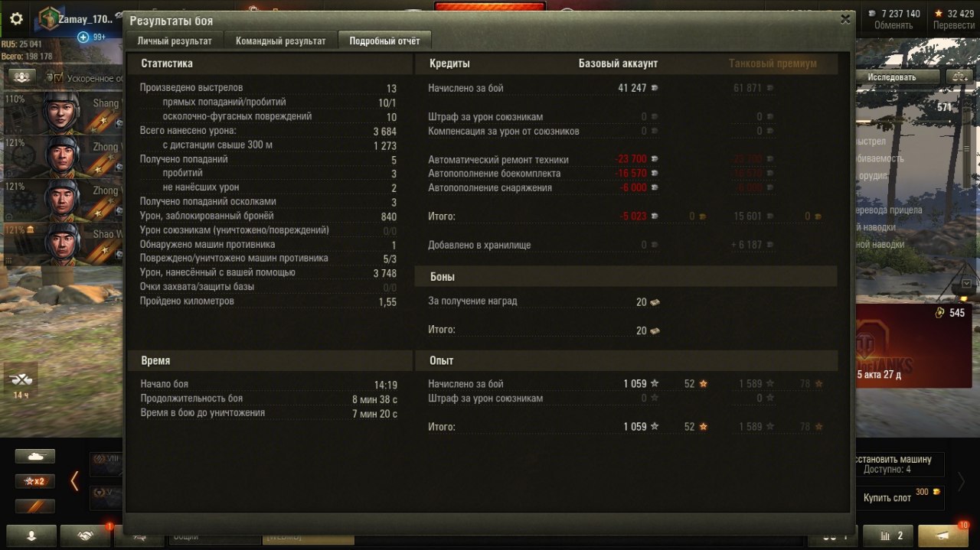Toggle the x2 star bonus filter
Viewport: 980px width, 550px height.
35,481
